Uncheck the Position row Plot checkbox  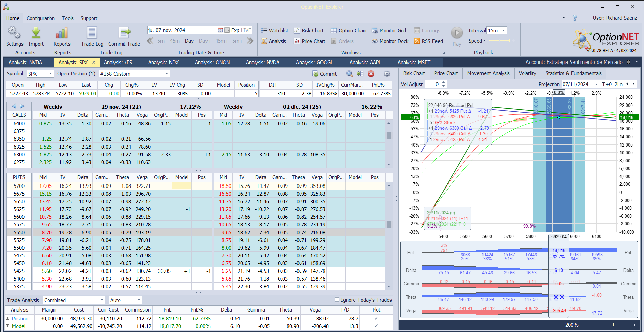point(376,318)
